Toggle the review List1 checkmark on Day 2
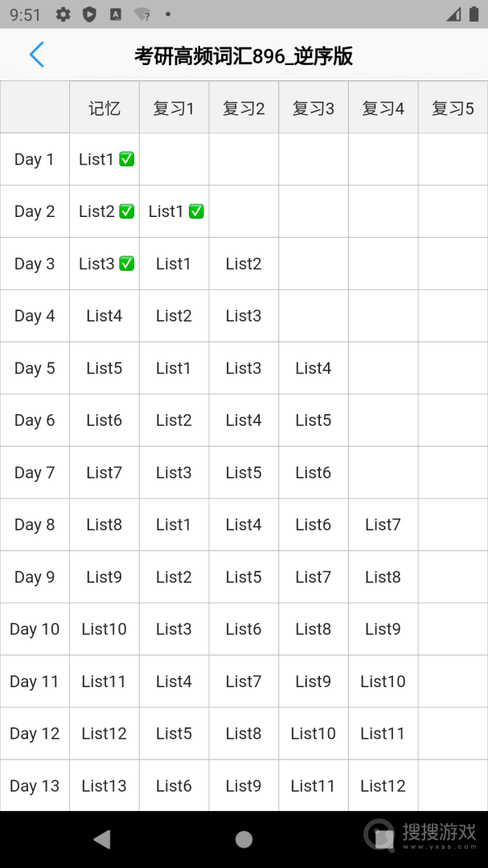The width and height of the screenshot is (488, 868). coord(197,211)
